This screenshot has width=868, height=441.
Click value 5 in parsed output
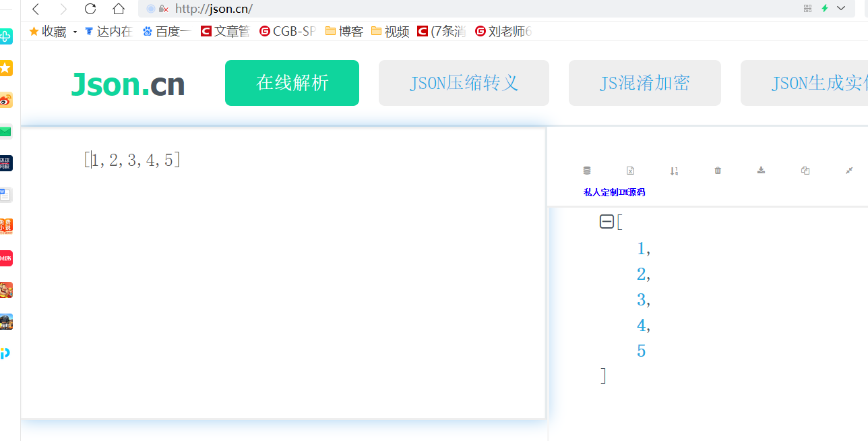pos(641,351)
